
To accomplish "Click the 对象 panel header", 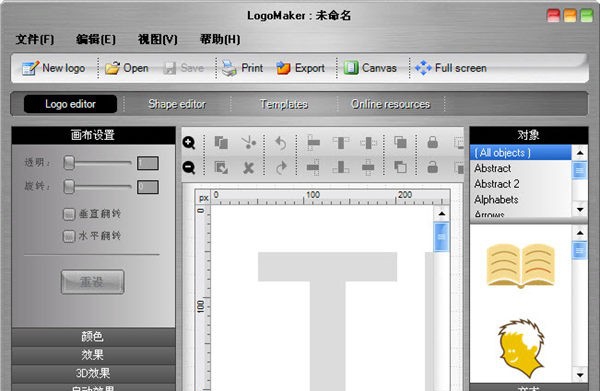I will pyautogui.click(x=528, y=135).
